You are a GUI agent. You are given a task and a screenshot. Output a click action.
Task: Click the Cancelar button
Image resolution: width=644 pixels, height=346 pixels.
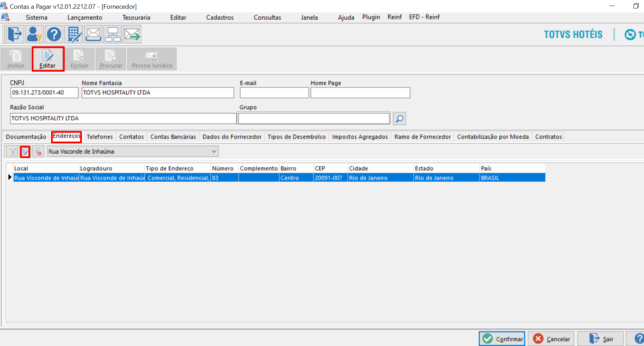(551, 339)
